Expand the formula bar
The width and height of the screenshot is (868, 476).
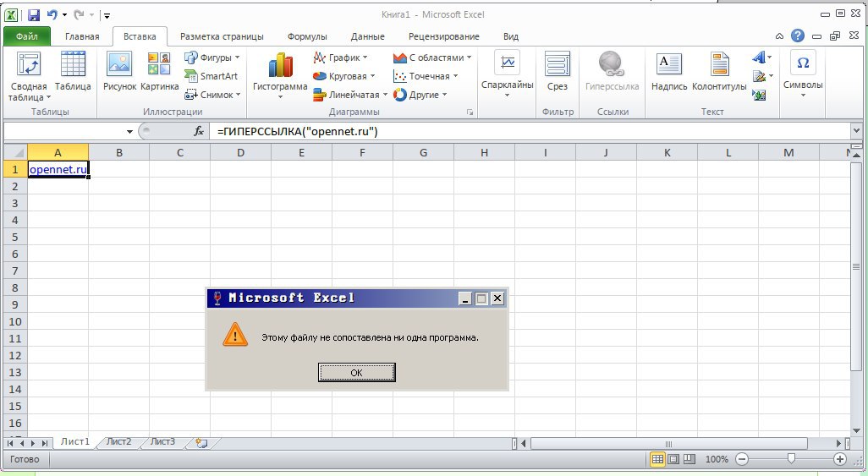[x=856, y=131]
